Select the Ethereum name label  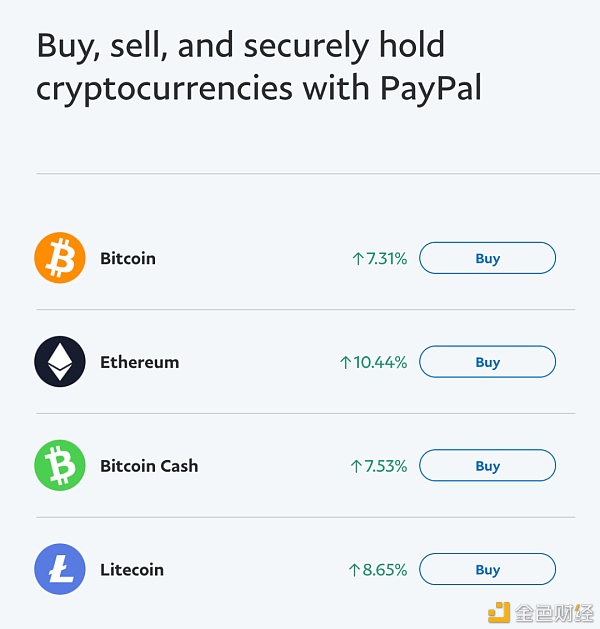click(x=139, y=362)
